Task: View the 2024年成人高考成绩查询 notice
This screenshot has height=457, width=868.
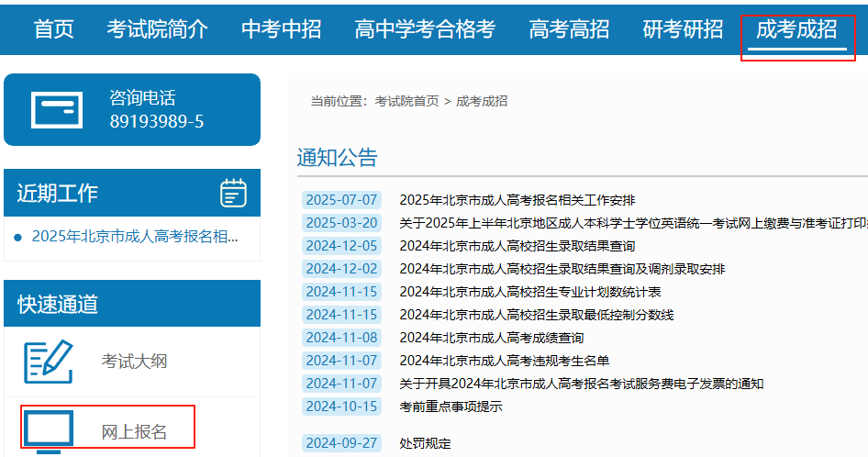Action: point(491,338)
